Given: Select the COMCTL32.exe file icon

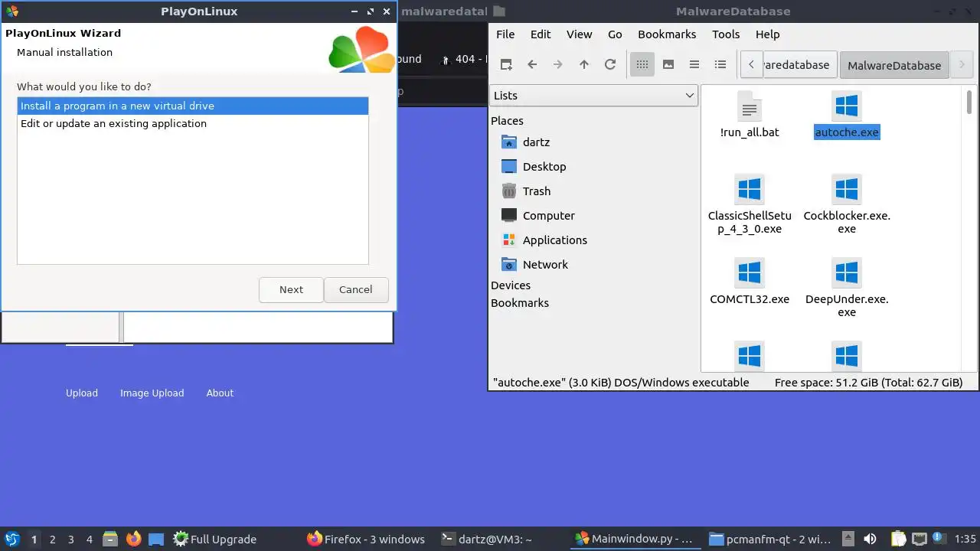Looking at the screenshot, I should point(750,272).
